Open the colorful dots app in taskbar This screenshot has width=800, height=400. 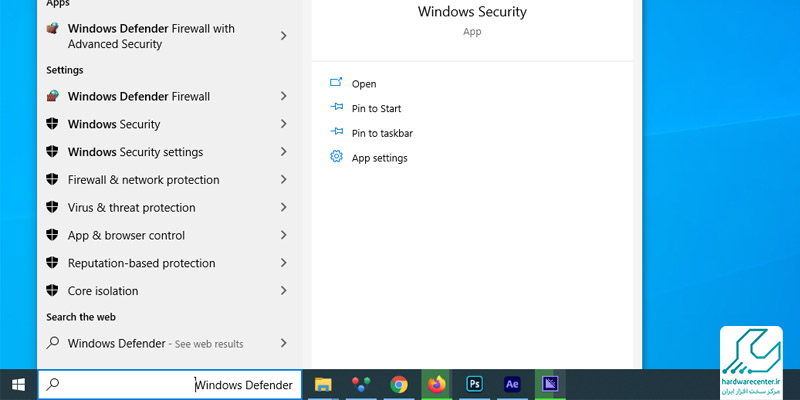(361, 384)
